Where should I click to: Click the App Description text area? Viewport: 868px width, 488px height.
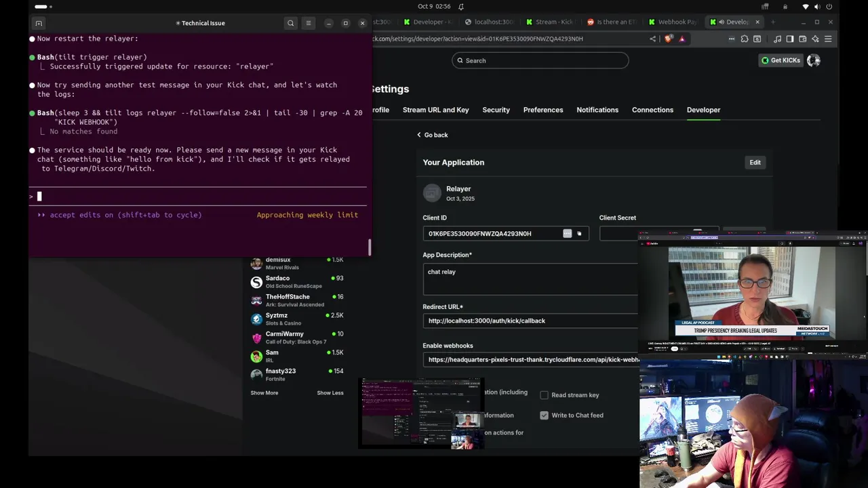click(x=530, y=279)
